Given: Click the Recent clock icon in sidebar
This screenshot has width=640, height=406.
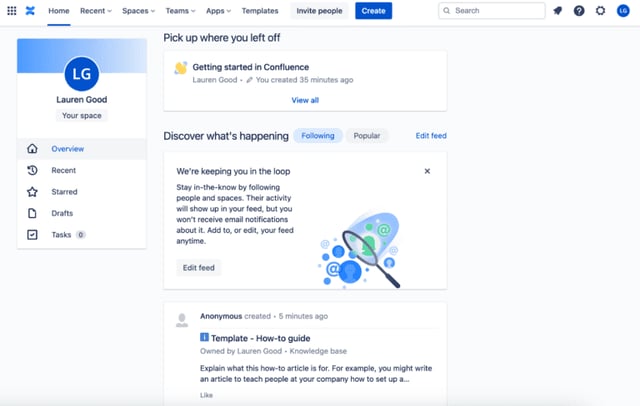Looking at the screenshot, I should [x=32, y=170].
